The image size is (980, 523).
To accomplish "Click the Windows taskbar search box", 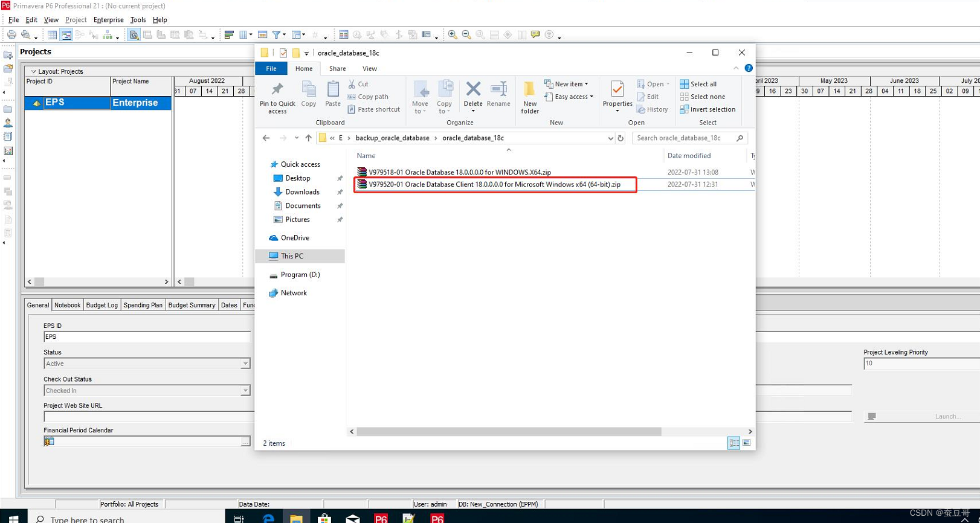I will point(127,518).
